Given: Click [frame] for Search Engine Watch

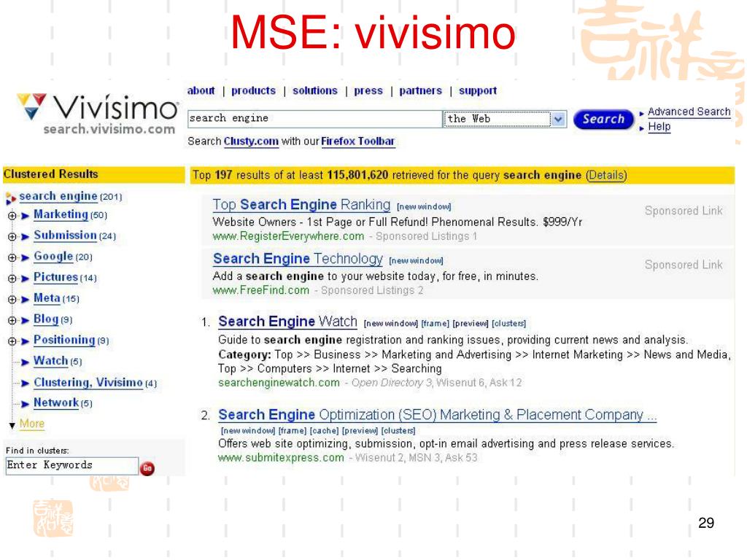Looking at the screenshot, I should (x=435, y=324).
